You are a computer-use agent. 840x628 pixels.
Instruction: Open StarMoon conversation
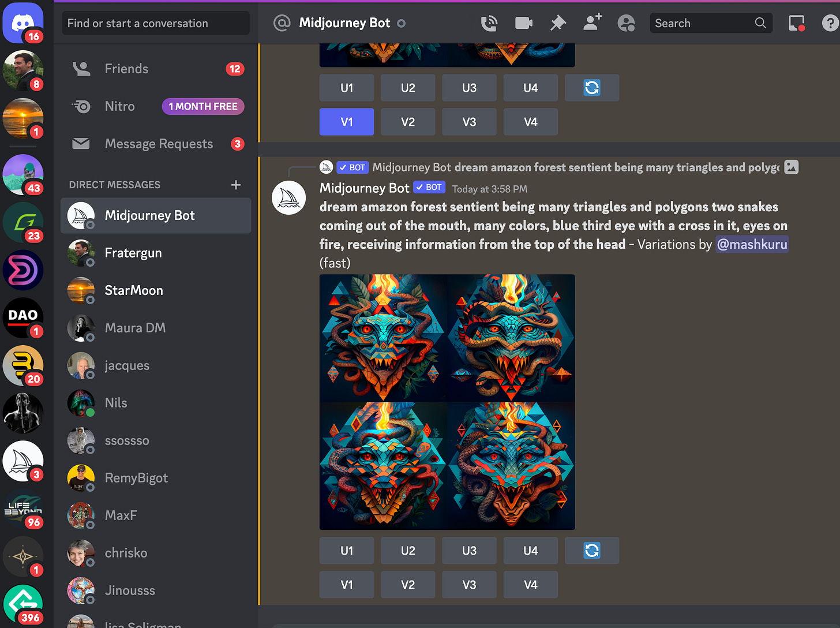156,290
